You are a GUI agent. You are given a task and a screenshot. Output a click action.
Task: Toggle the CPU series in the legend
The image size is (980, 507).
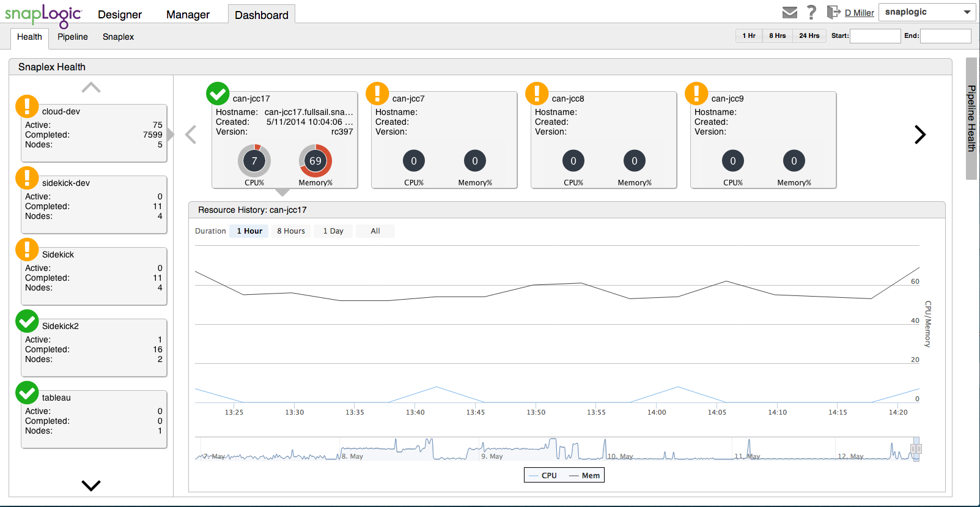543,475
